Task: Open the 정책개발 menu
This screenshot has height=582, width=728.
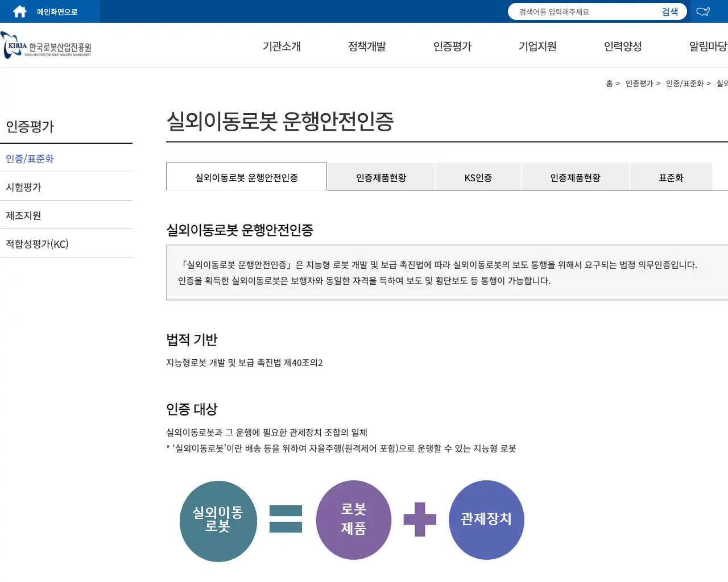Action: pos(367,47)
